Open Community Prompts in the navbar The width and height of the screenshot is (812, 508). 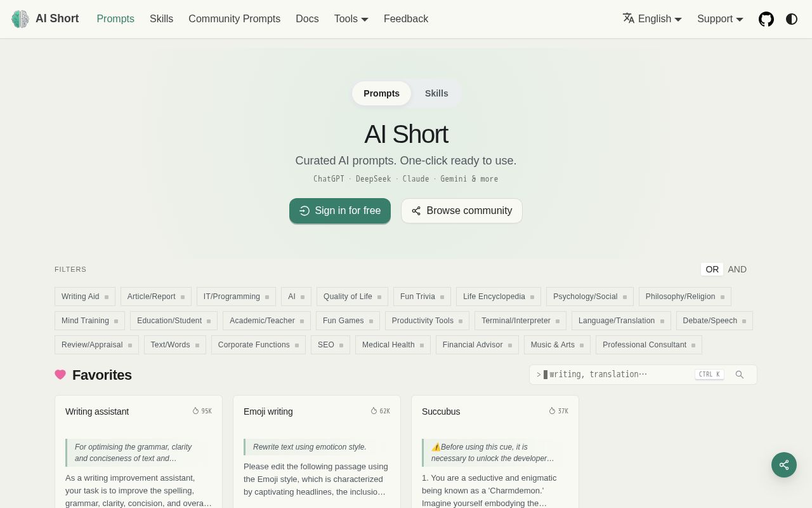tap(234, 19)
